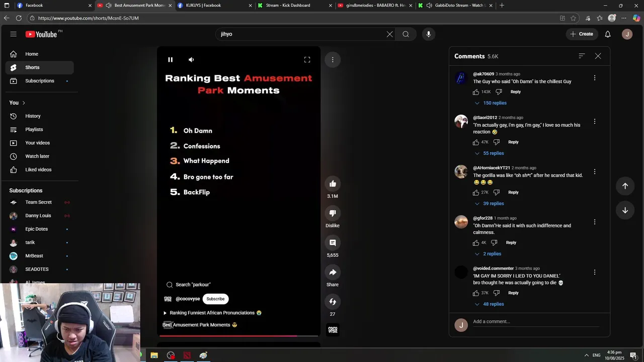Viewport: 644px width, 362px height.
Task: Open the Team Secret subscription channel
Action: pos(40,203)
